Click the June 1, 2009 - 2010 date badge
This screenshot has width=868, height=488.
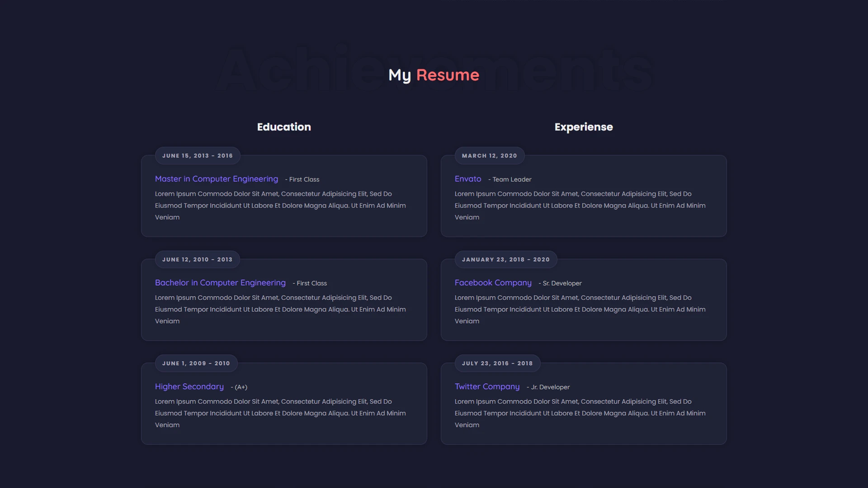tap(196, 363)
